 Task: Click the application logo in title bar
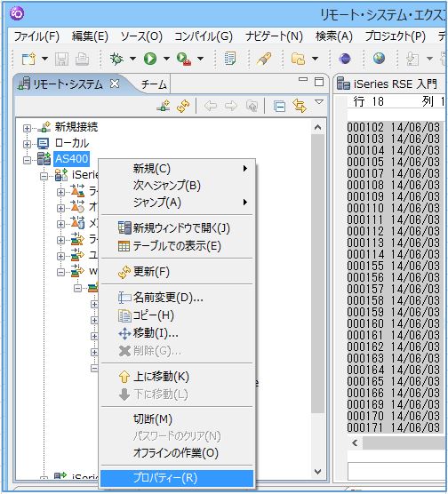17,14
